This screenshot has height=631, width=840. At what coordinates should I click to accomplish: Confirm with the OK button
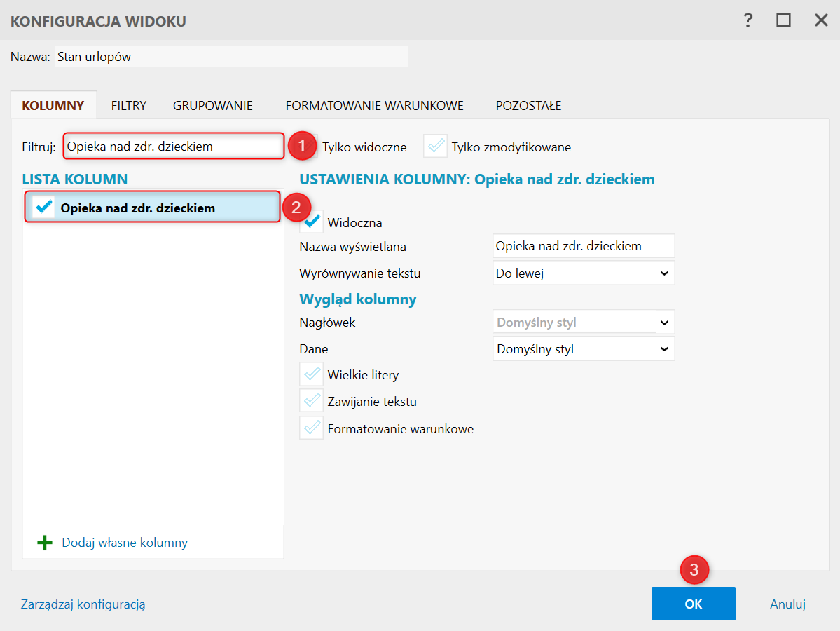tap(693, 604)
